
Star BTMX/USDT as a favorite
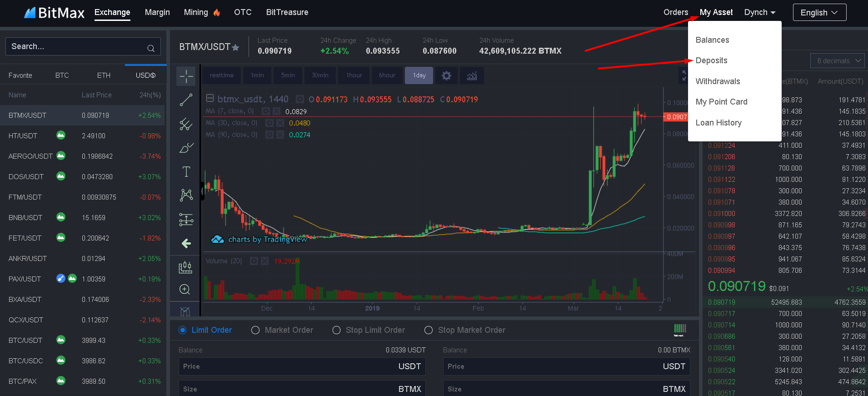pyautogui.click(x=235, y=47)
